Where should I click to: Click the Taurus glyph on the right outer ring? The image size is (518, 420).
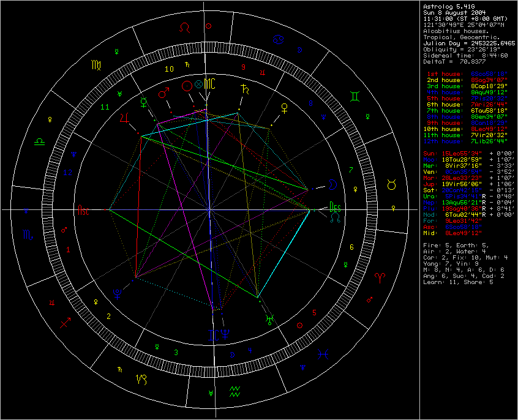click(x=391, y=184)
